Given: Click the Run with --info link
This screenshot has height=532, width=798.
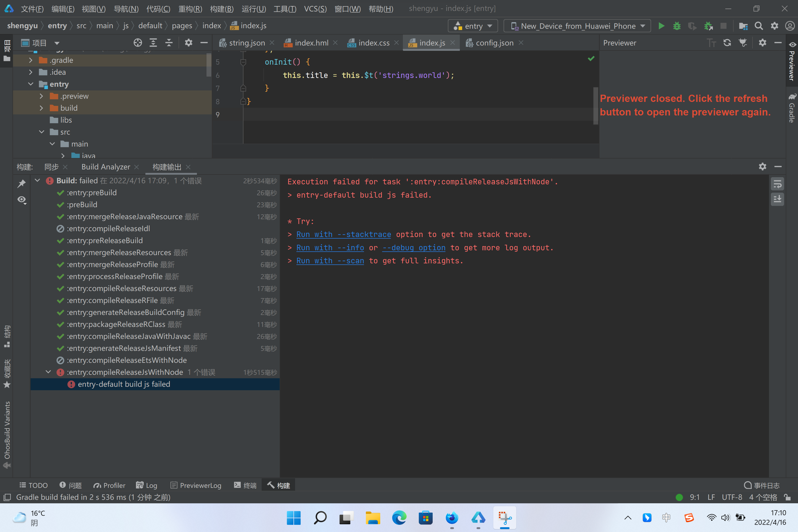Looking at the screenshot, I should [330, 248].
